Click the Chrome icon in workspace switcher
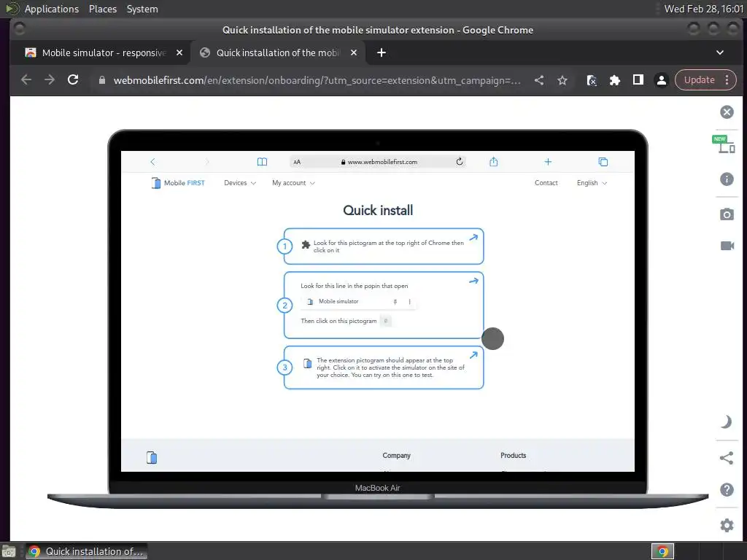747x560 pixels. coord(662,551)
